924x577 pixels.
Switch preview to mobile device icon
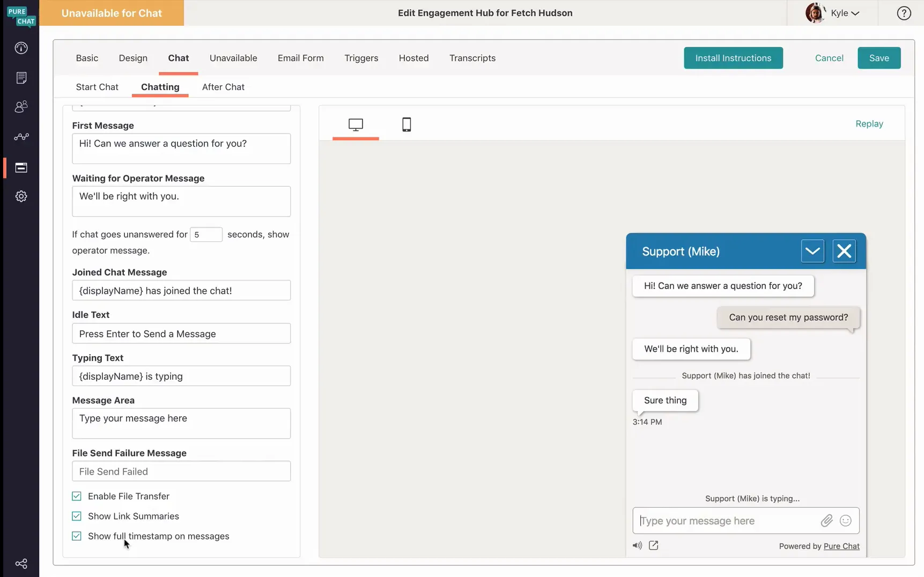(406, 124)
